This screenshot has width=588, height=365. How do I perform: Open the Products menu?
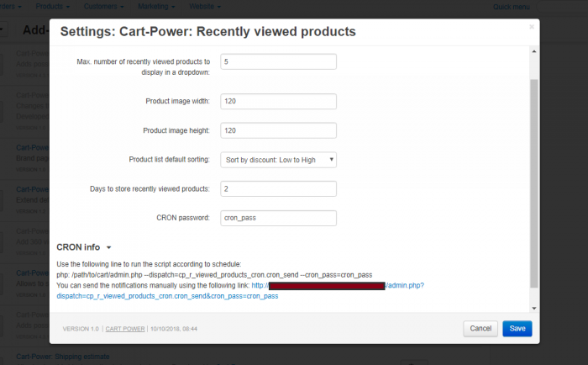click(x=52, y=7)
